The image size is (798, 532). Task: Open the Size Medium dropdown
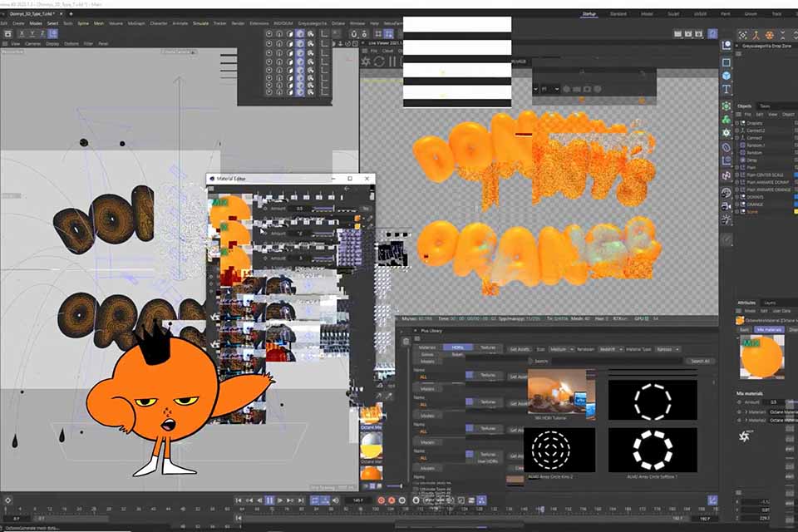tap(562, 349)
